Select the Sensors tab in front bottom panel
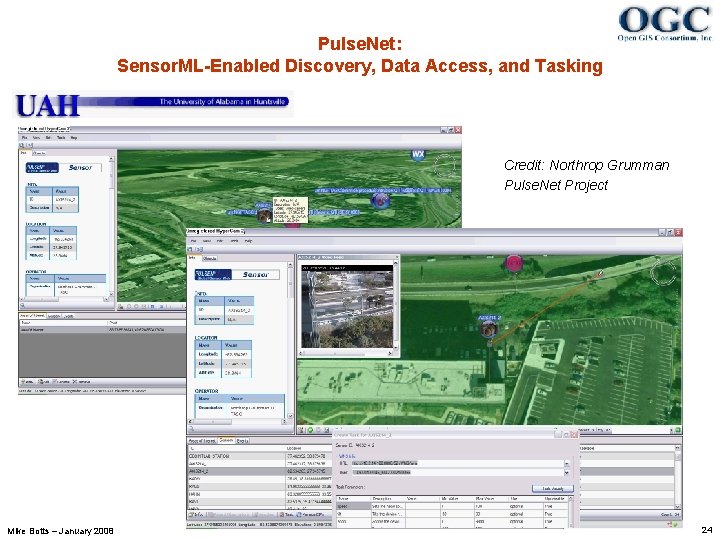The image size is (720, 540). click(226, 440)
